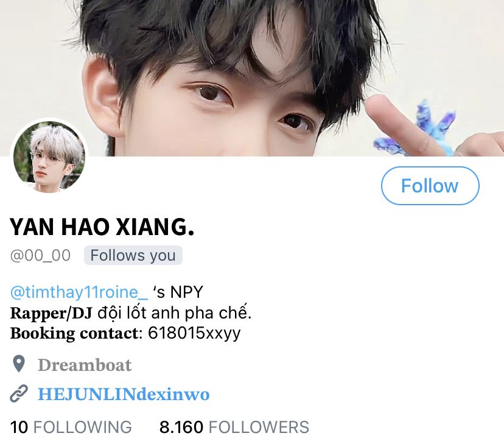Image resolution: width=504 pixels, height=447 pixels.
Task: View the 8.160 FOLLOWERS list
Action: [234, 428]
